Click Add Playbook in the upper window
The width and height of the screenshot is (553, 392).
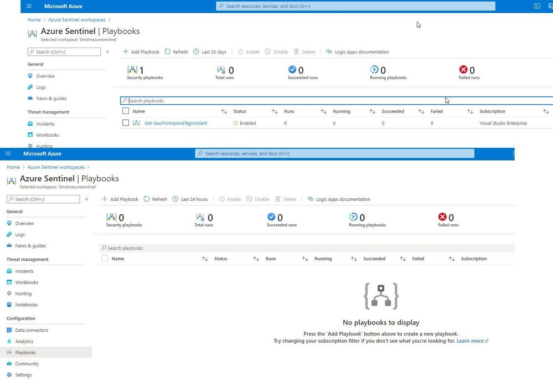(x=141, y=52)
